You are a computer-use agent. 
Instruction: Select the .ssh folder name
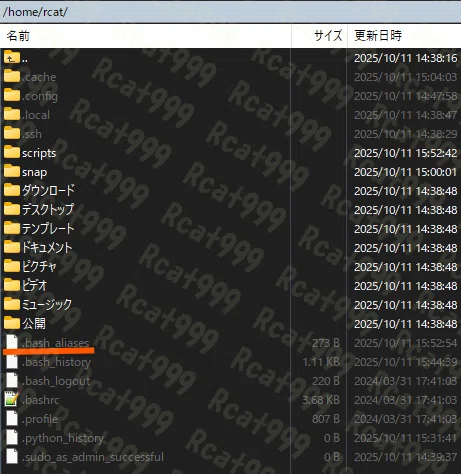point(32,134)
